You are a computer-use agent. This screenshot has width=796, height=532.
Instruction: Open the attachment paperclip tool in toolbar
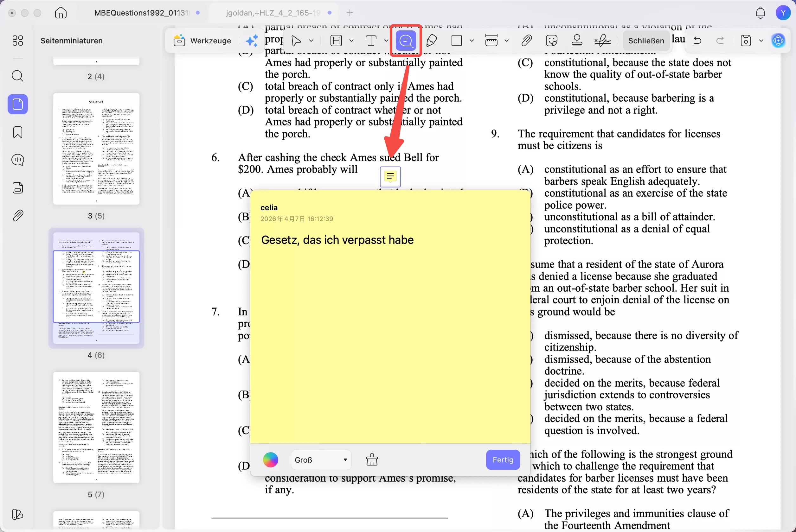click(x=526, y=41)
